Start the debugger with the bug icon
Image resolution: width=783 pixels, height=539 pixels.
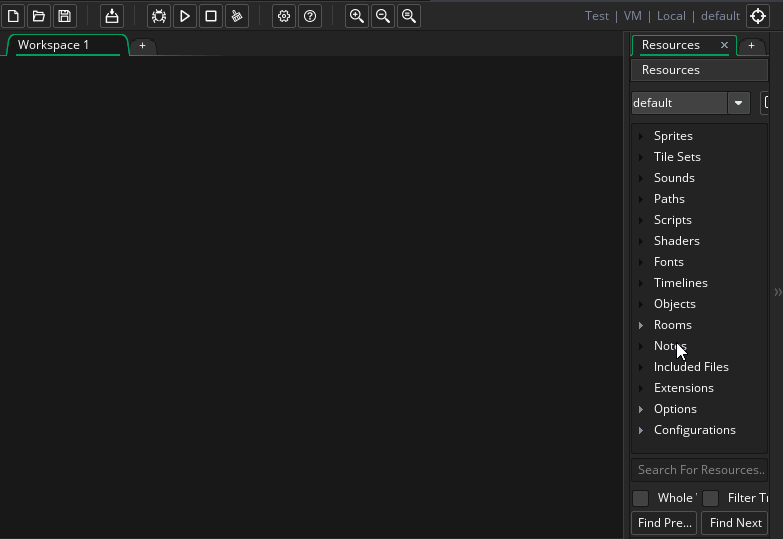pyautogui.click(x=159, y=16)
